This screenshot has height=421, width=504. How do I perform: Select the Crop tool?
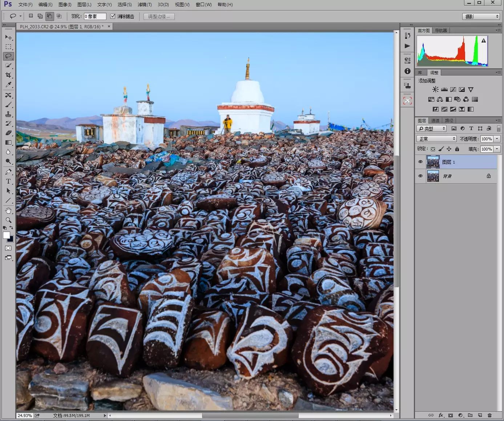point(8,75)
